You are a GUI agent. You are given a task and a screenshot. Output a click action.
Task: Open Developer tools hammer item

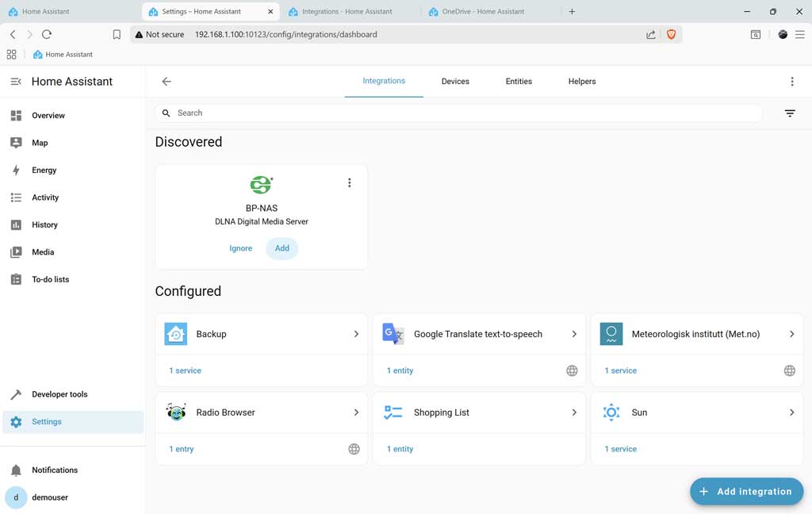pos(72,394)
